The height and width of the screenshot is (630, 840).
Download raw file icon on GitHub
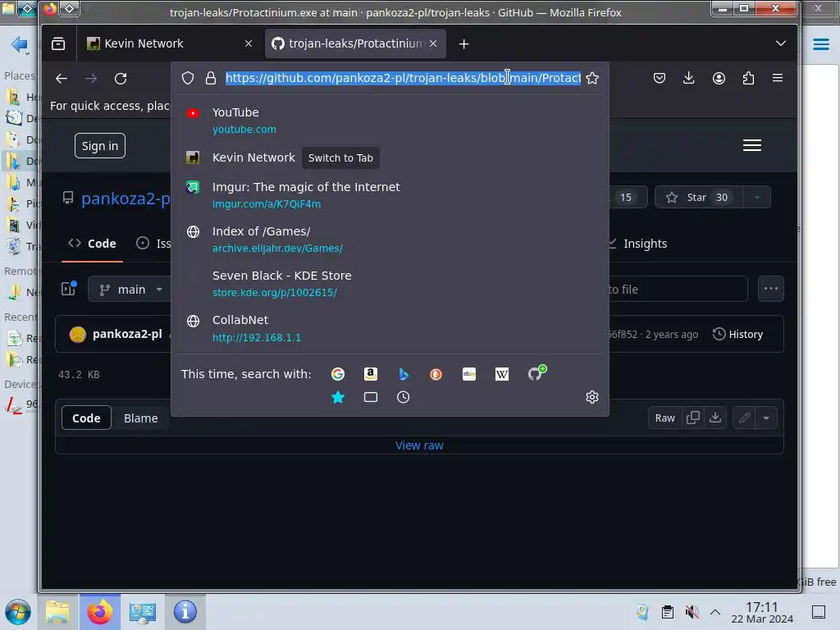click(715, 418)
